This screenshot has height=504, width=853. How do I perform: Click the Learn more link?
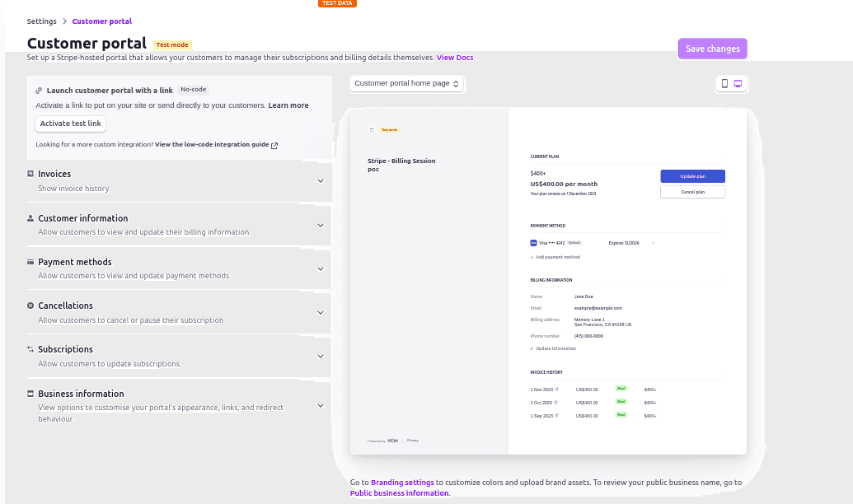(288, 105)
